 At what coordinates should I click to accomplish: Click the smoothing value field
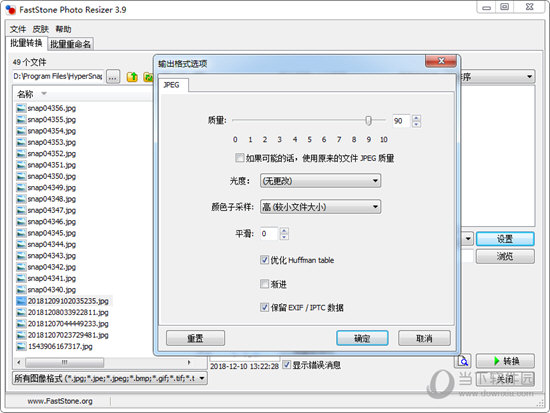269,233
